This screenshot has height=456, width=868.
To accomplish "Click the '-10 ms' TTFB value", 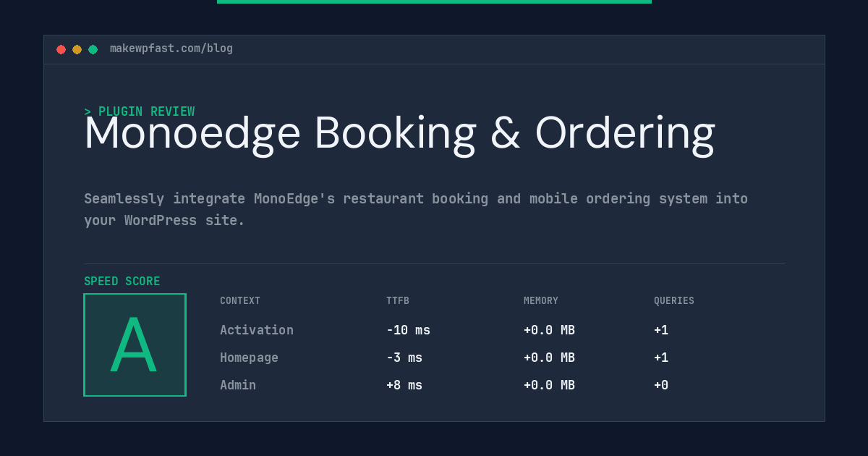I will 408,330.
